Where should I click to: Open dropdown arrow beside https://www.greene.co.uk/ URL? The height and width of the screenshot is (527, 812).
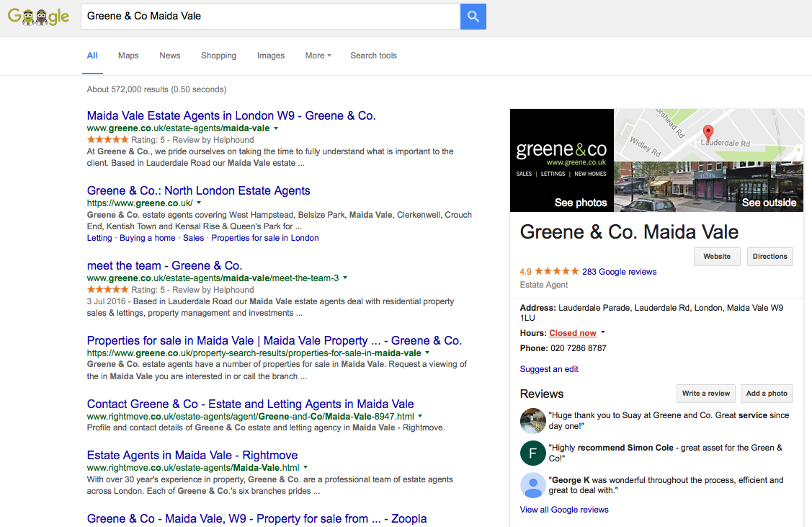pyautogui.click(x=199, y=203)
